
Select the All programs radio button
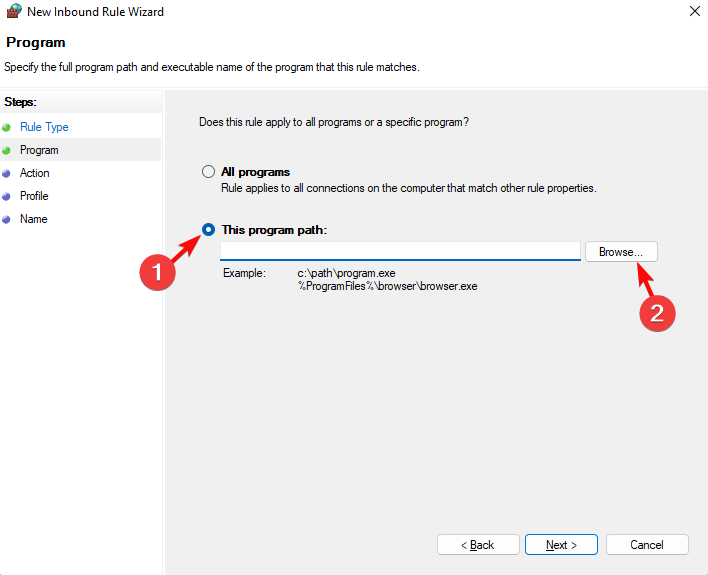tap(209, 172)
